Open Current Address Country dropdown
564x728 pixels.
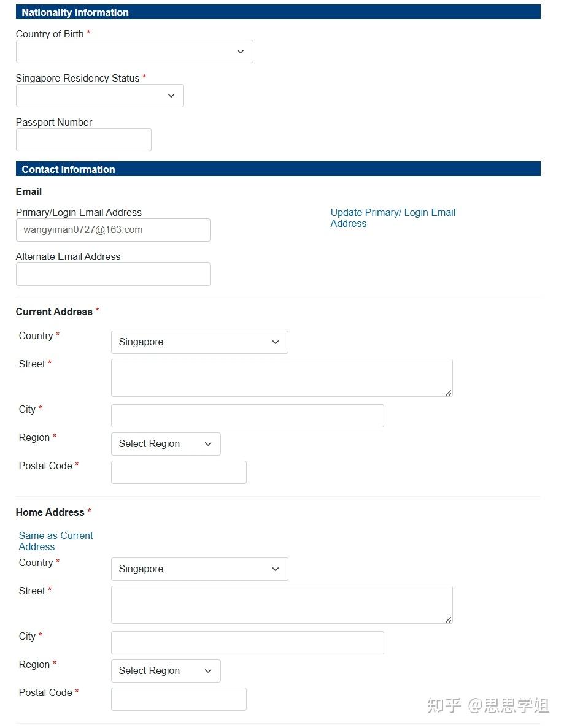199,342
